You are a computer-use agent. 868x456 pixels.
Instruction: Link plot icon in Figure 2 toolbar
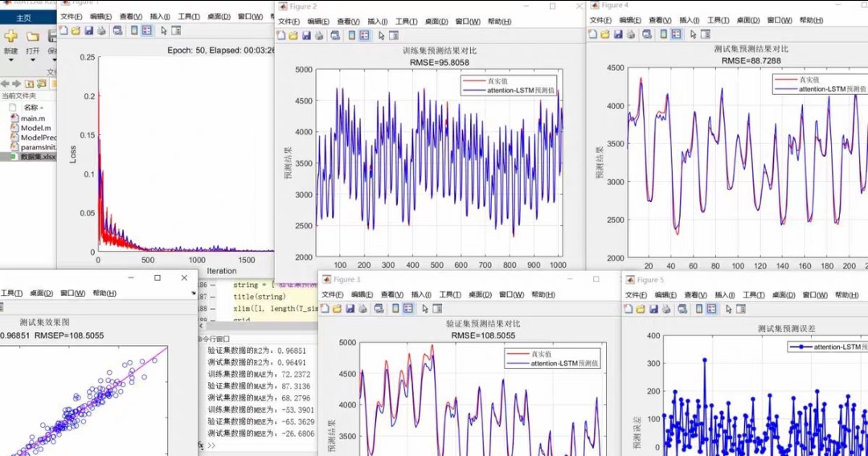pyautogui.click(x=335, y=35)
